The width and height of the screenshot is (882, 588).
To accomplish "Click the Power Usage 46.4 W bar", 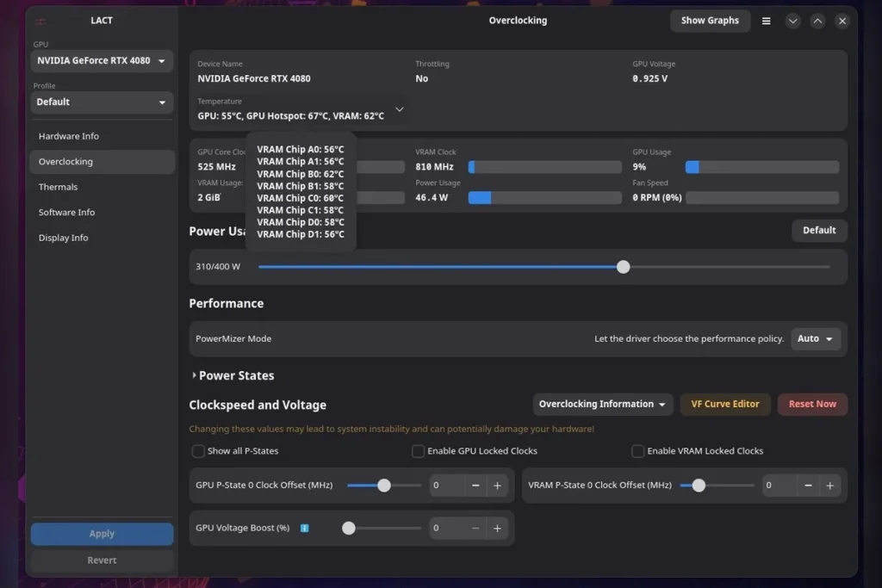I will 545,198.
